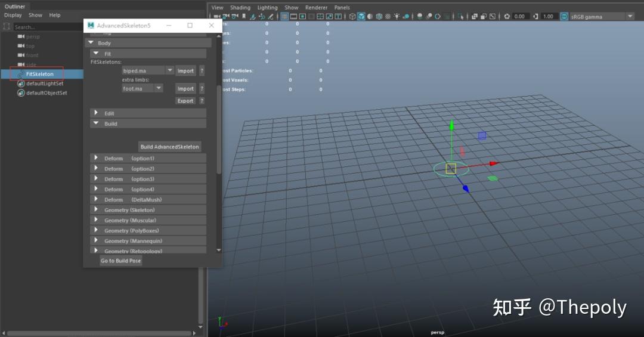
Task: Enable smooth shade all display icon
Action: click(x=361, y=17)
